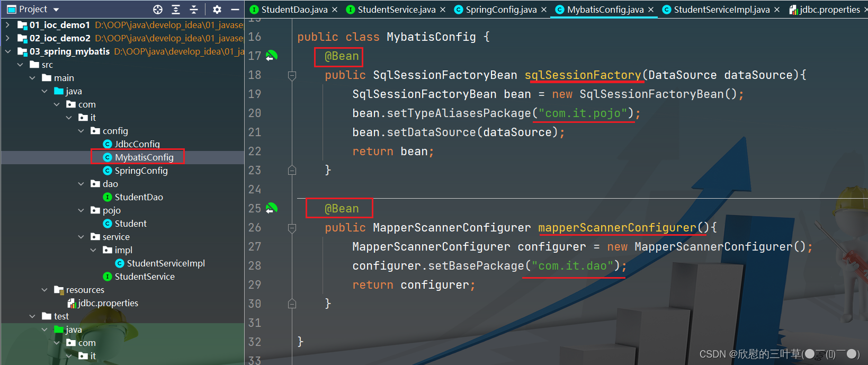Click the fold end marker on line 30
Screen dimensions: 868x365
click(x=292, y=304)
